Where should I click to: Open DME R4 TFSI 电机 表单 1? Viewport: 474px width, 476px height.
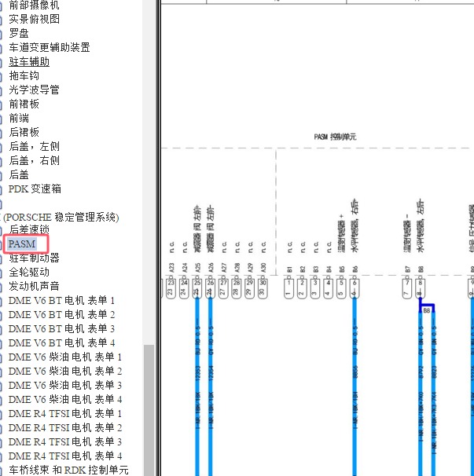click(65, 414)
